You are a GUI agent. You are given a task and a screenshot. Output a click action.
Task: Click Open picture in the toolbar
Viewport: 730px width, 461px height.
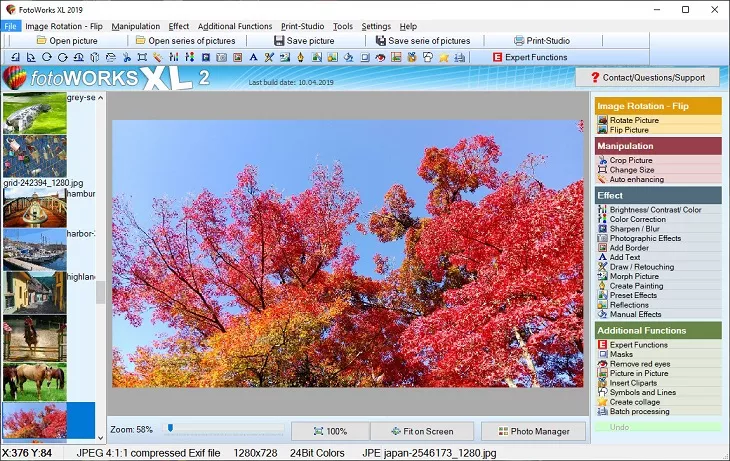point(67,41)
